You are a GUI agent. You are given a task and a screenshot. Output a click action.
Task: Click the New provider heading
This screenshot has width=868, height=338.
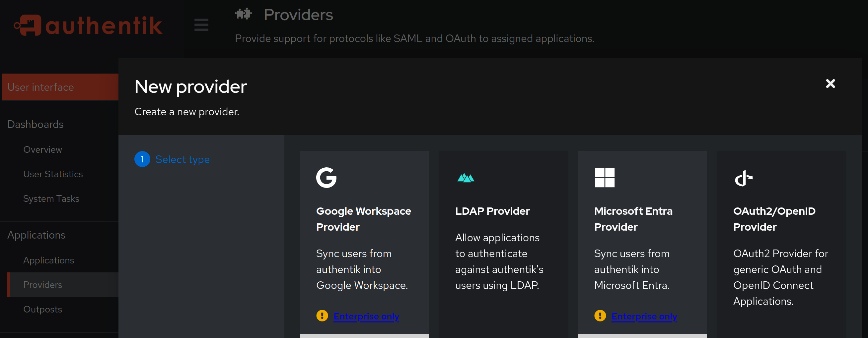191,87
